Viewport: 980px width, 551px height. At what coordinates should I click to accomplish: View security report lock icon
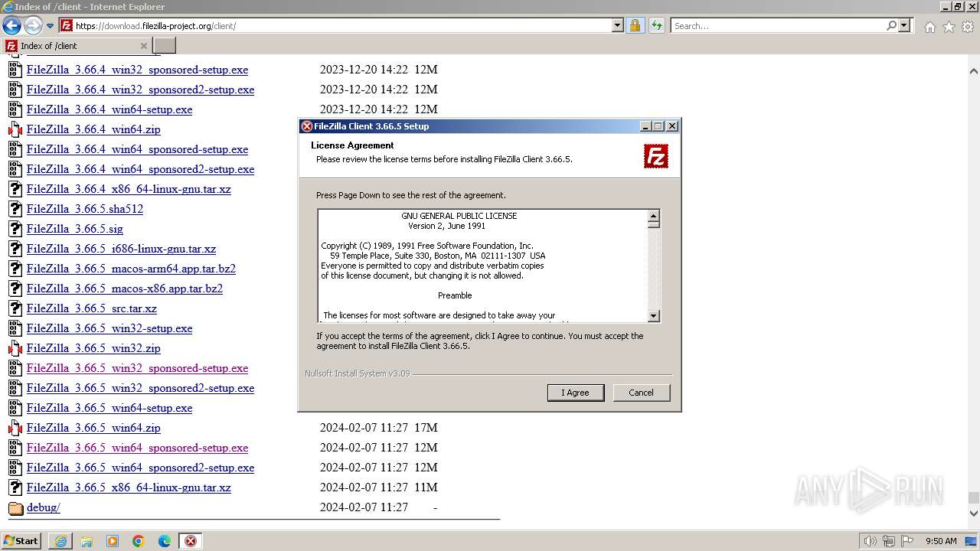(635, 25)
